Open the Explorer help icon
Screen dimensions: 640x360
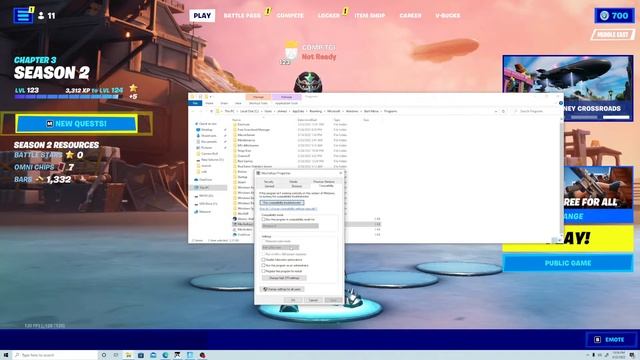point(561,103)
